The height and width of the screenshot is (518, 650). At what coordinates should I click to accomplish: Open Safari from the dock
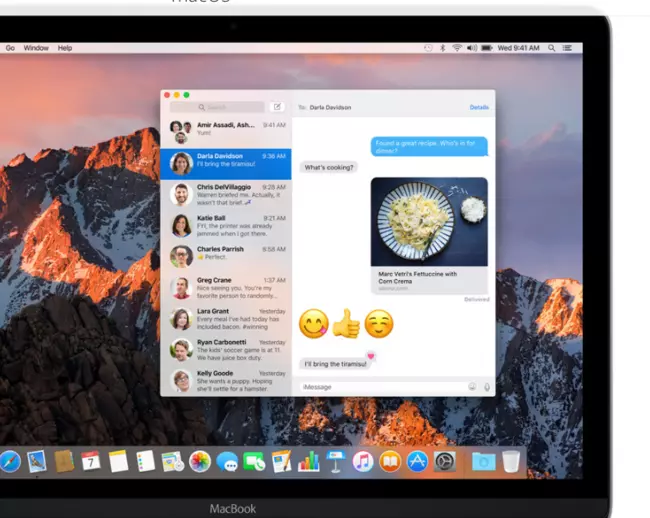[x=10, y=461]
